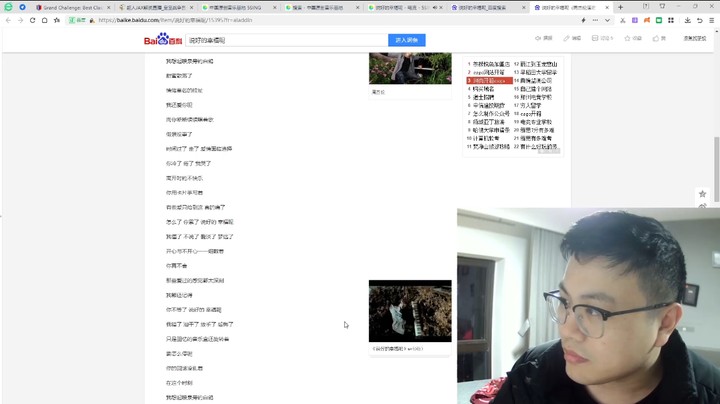Click the scissors screenshot tool icon
This screenshot has height=404, width=720.
tap(623, 20)
